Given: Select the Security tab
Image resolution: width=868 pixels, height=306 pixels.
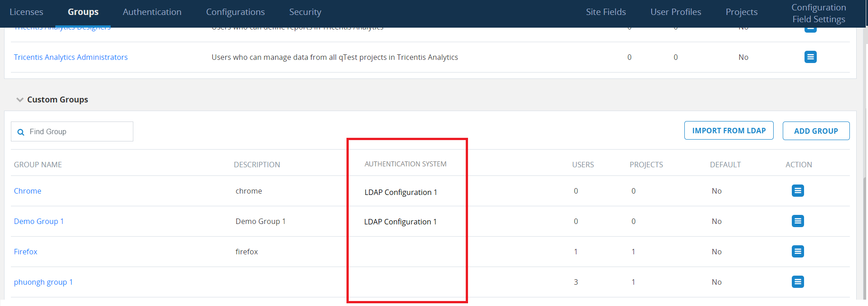Looking at the screenshot, I should (x=305, y=12).
